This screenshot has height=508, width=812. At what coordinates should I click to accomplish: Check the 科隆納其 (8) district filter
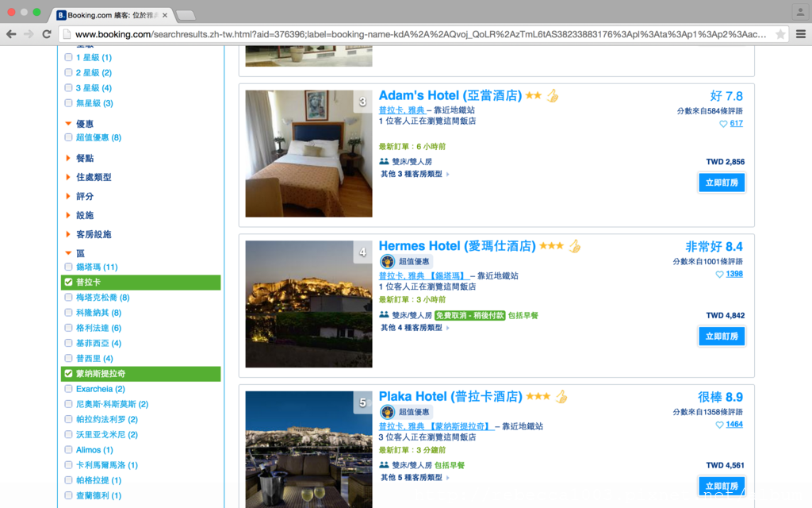click(x=68, y=313)
